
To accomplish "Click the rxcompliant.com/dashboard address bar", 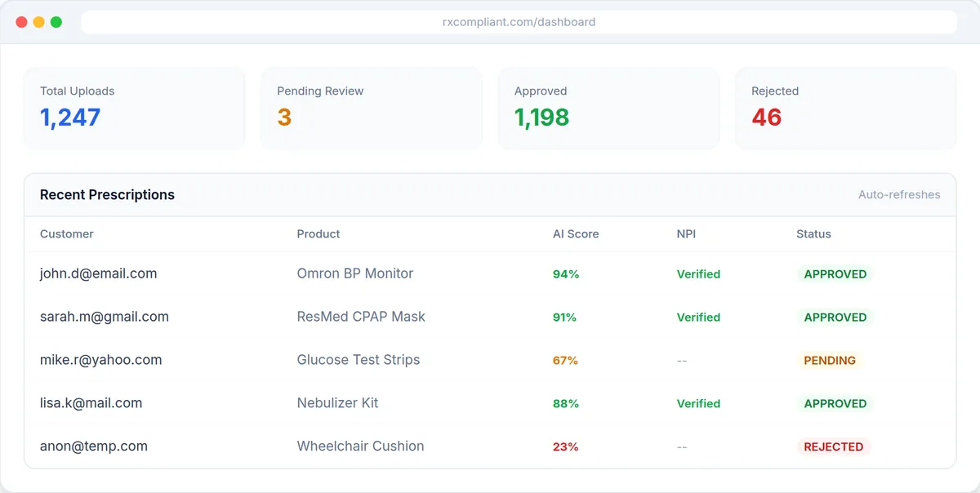I will pos(519,22).
